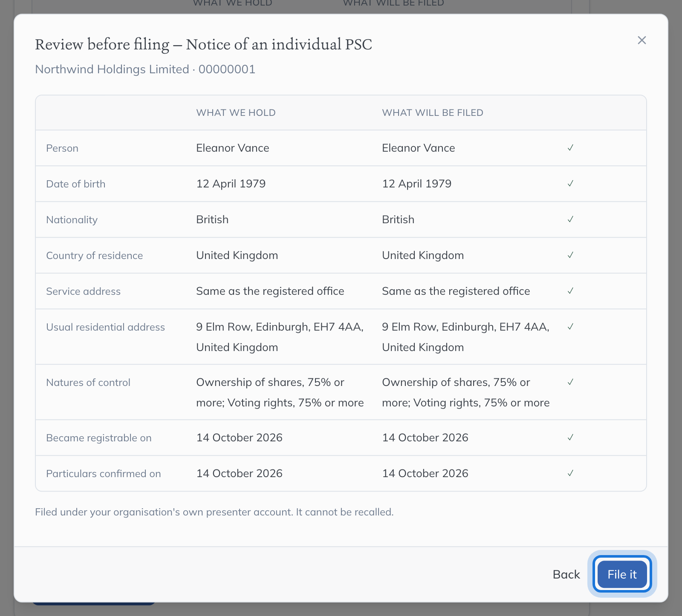Screen dimensions: 682x616
Task: Click the 'Particulars confirmed on' row label
Action: pyautogui.click(x=103, y=474)
